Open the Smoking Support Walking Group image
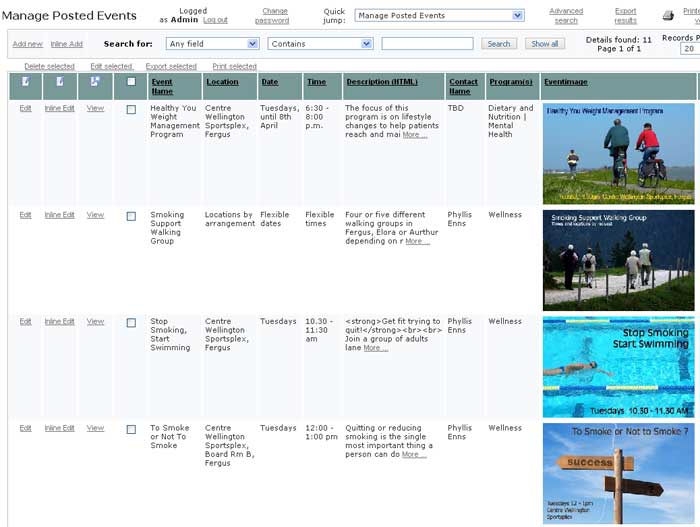 pos(618,260)
